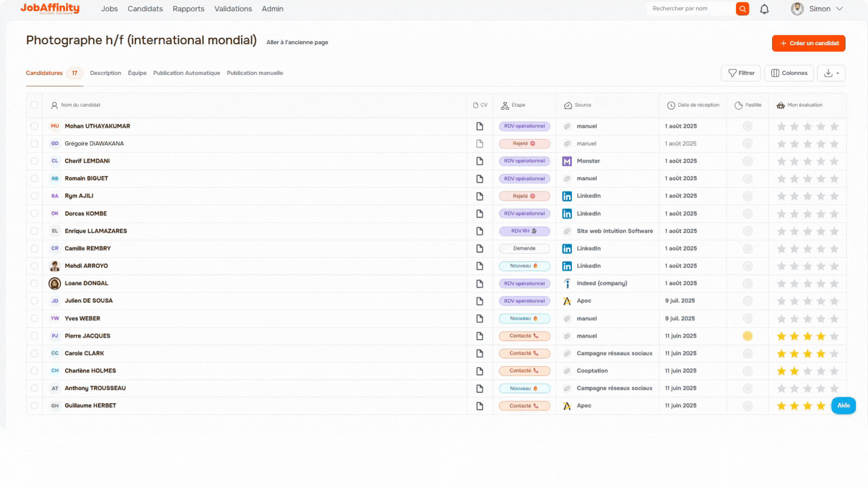Click Loane DONGAL's profile photo avatar
Screen dimensions: 868x488
(55, 283)
